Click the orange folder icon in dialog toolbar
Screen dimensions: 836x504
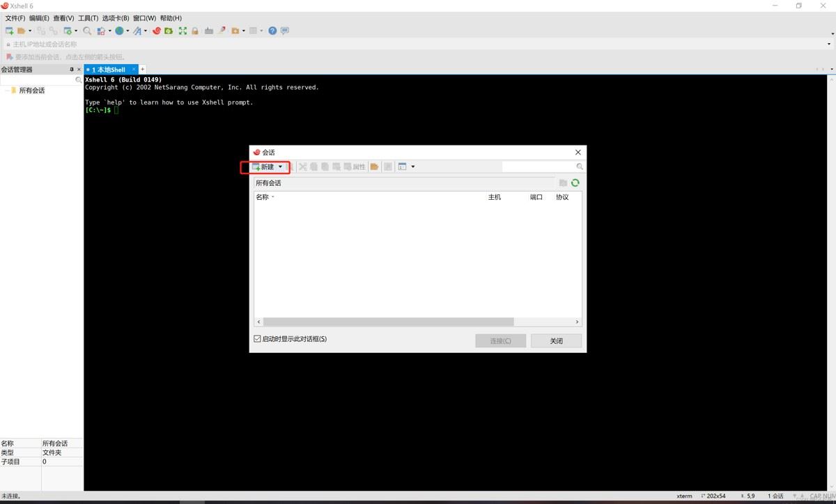374,167
